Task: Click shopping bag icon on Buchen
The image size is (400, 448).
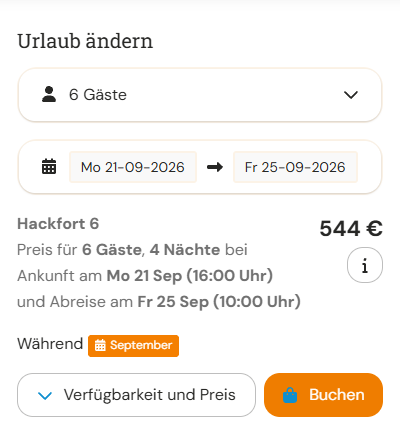Action: point(290,395)
